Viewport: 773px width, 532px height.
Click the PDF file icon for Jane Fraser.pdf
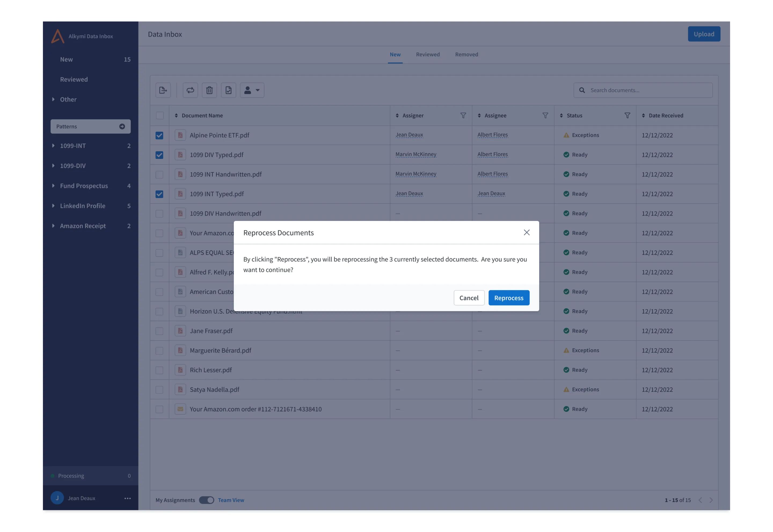click(x=180, y=331)
